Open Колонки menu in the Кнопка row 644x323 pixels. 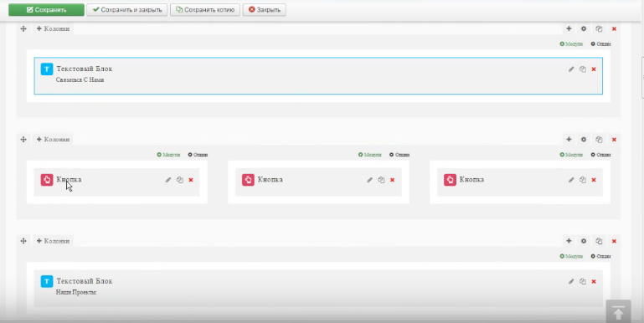coord(53,140)
